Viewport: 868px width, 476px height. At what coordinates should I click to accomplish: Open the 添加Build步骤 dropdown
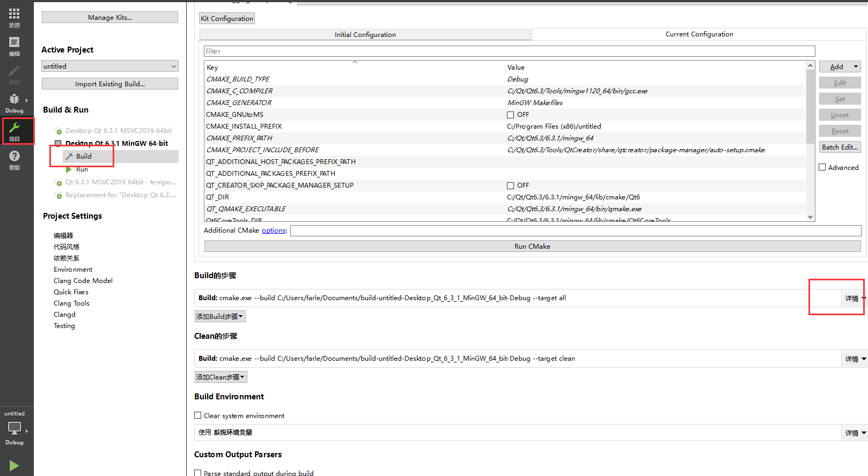point(220,316)
